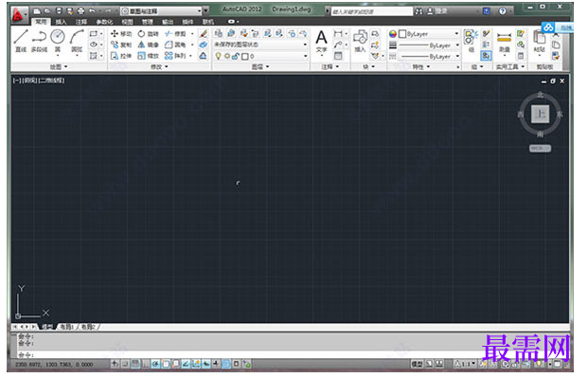Click the 登录 sign-in button
588x378 pixels.
point(437,10)
